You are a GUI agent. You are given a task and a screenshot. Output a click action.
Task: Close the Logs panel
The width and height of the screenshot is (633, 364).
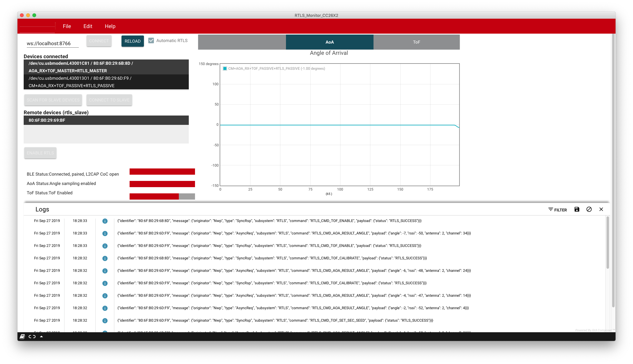pyautogui.click(x=601, y=210)
